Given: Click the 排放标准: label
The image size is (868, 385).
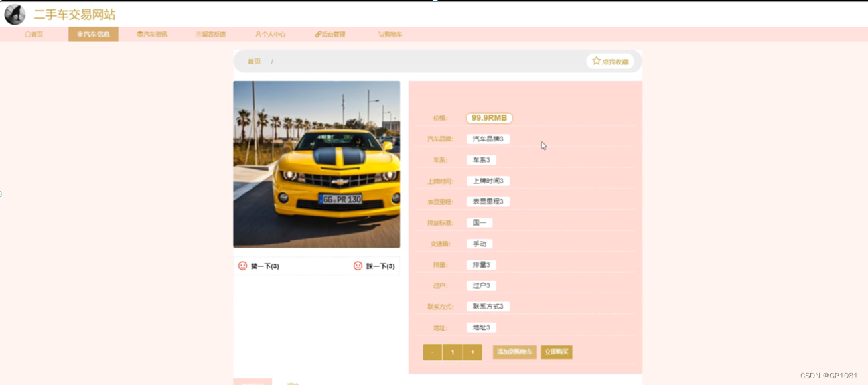Looking at the screenshot, I should click(439, 223).
